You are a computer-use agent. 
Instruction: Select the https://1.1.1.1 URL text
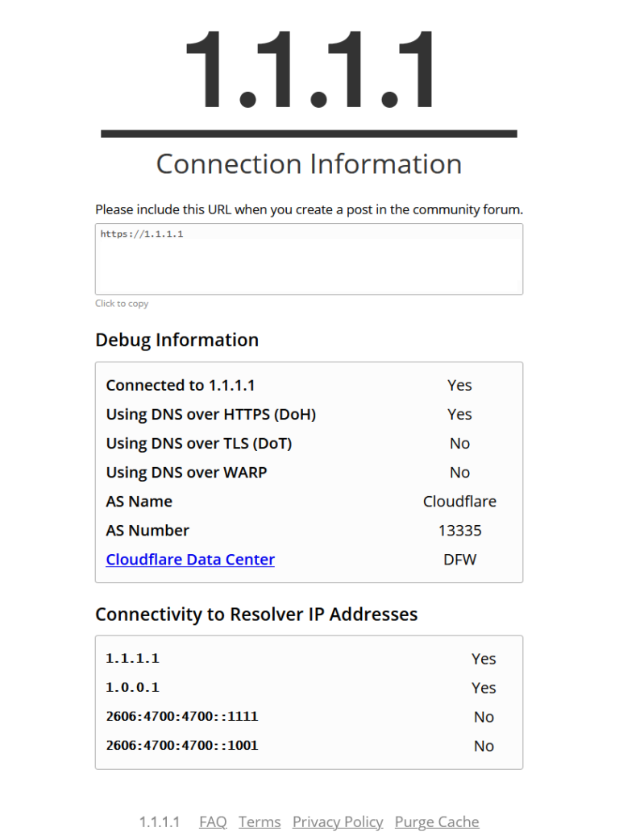pyautogui.click(x=142, y=234)
